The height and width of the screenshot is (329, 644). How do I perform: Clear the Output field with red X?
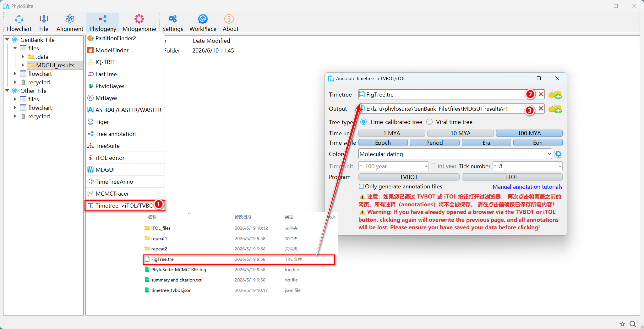541,109
